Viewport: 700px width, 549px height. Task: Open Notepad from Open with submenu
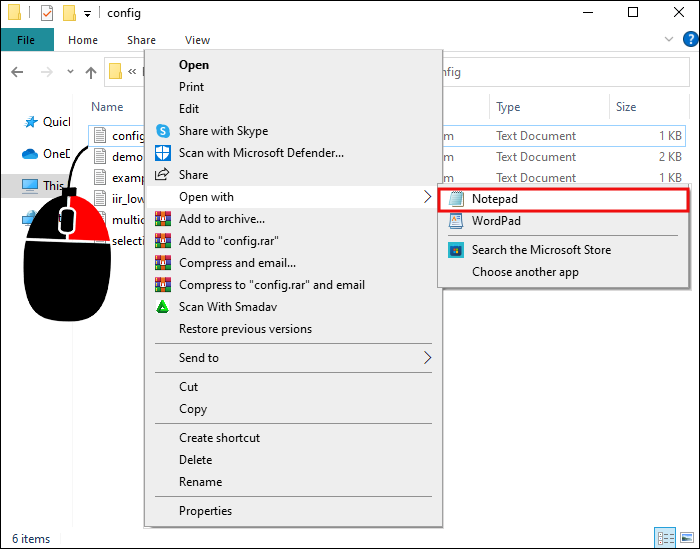coord(563,199)
